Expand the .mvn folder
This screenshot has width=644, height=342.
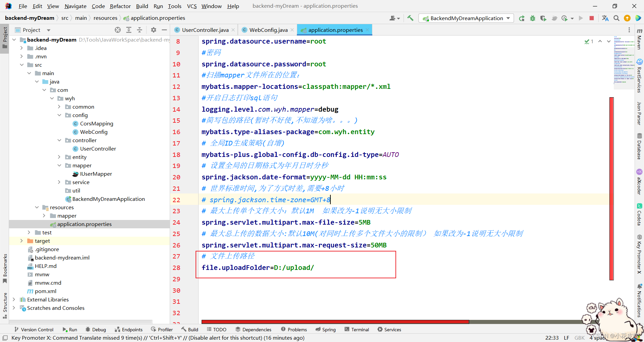tap(21, 56)
